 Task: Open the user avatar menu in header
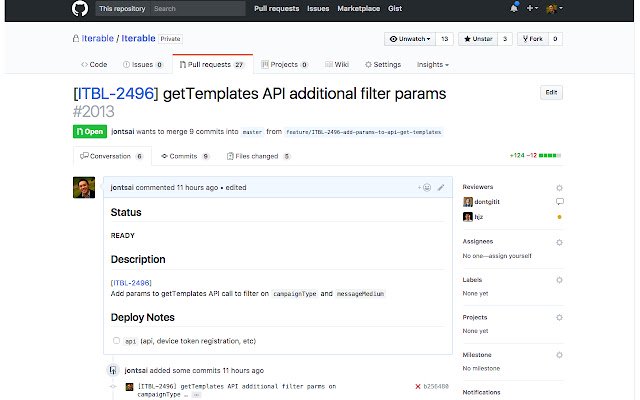click(x=554, y=8)
